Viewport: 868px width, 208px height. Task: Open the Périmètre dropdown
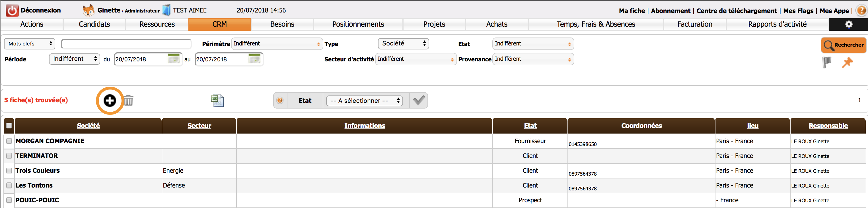[276, 44]
